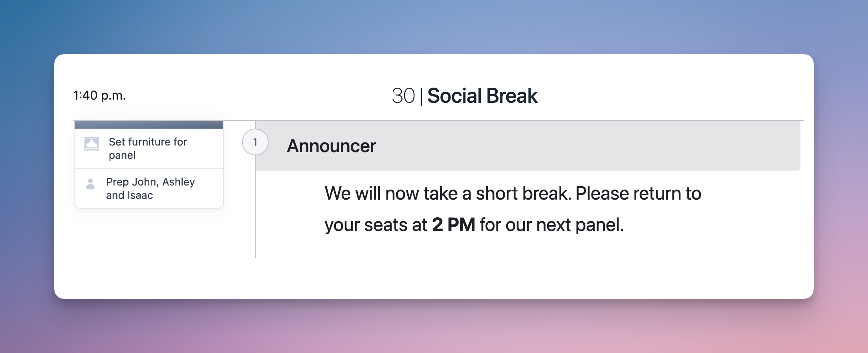
Task: Click the separator bar after 30
Action: click(x=421, y=96)
